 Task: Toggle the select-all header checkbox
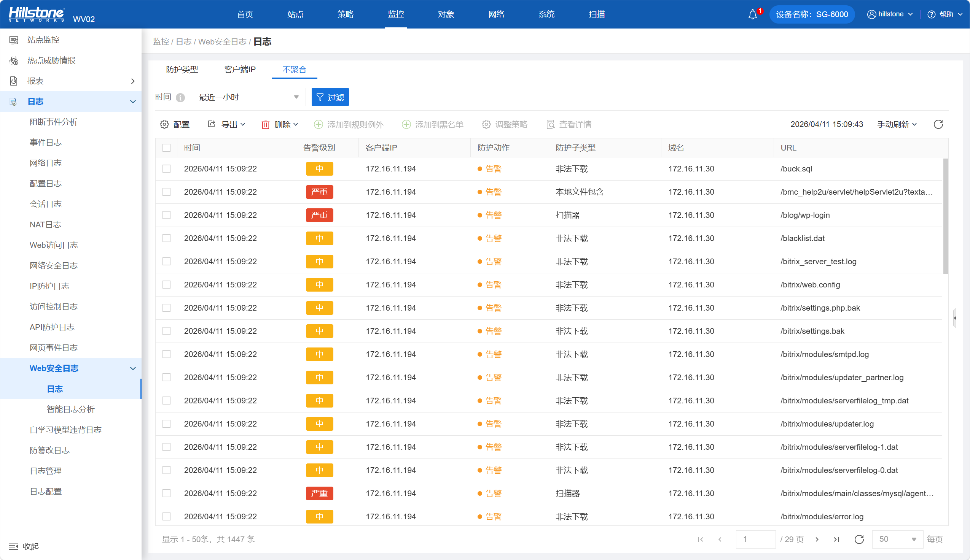click(166, 148)
